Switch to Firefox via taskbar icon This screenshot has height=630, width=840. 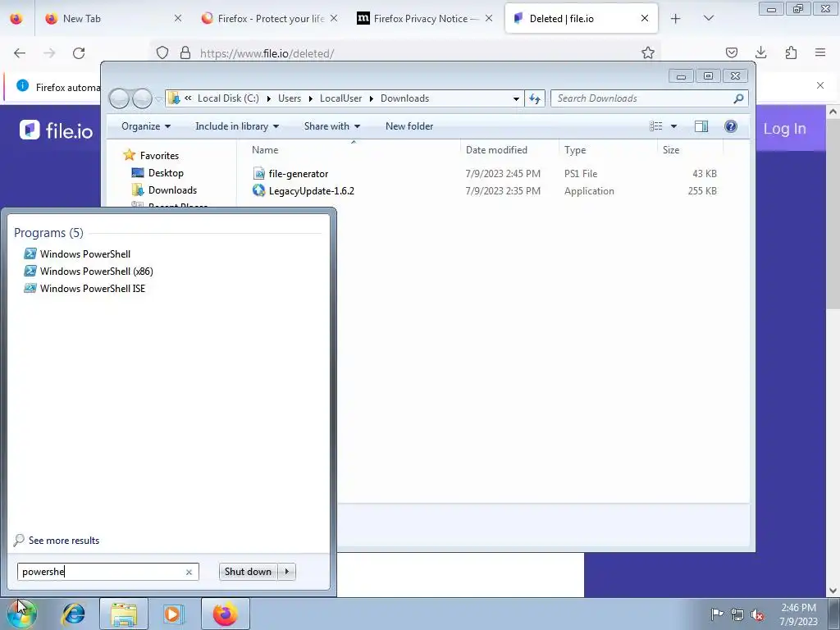(226, 614)
